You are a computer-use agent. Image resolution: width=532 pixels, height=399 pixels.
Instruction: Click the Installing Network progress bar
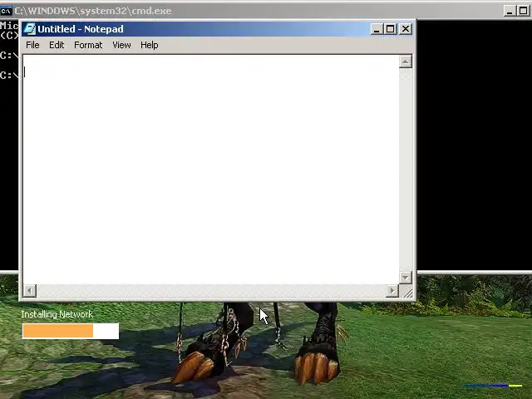tap(71, 331)
